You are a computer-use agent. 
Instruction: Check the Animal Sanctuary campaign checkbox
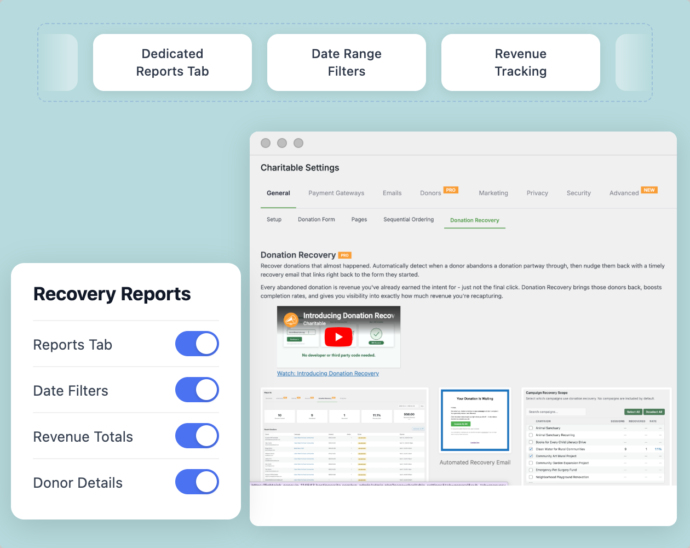pos(531,428)
